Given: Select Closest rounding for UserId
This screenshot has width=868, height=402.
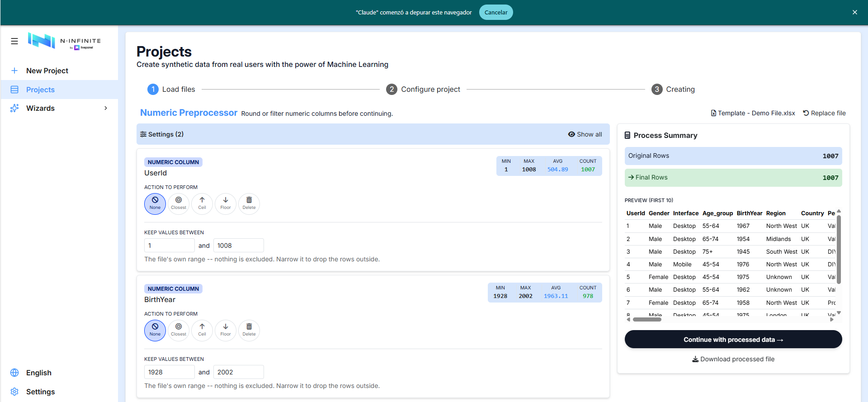Looking at the screenshot, I should (179, 204).
